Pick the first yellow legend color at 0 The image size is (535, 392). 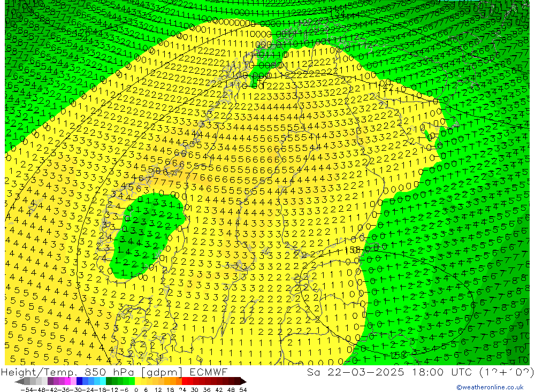(x=138, y=381)
